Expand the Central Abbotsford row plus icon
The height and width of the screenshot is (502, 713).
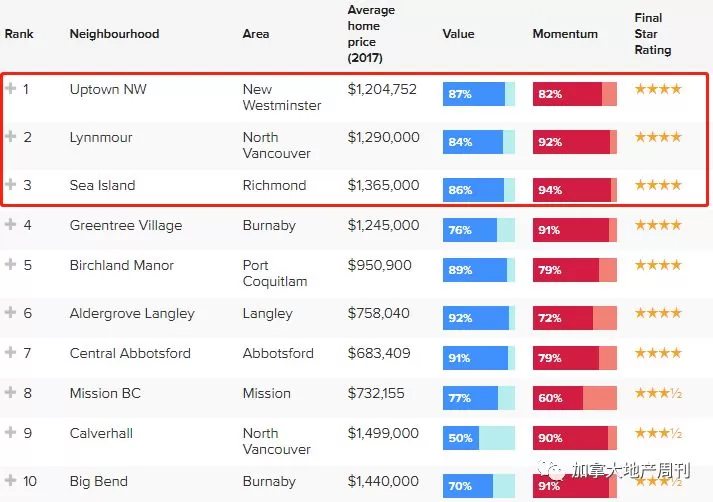tap(10, 352)
